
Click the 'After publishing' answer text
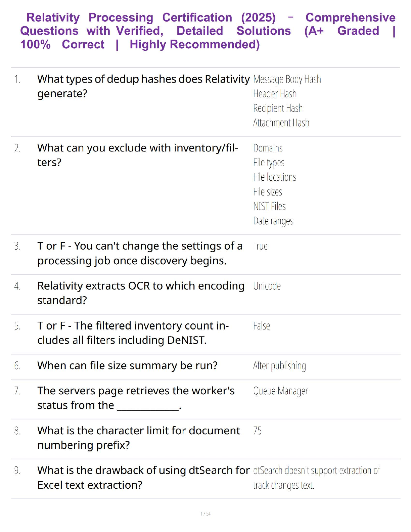[x=279, y=366]
